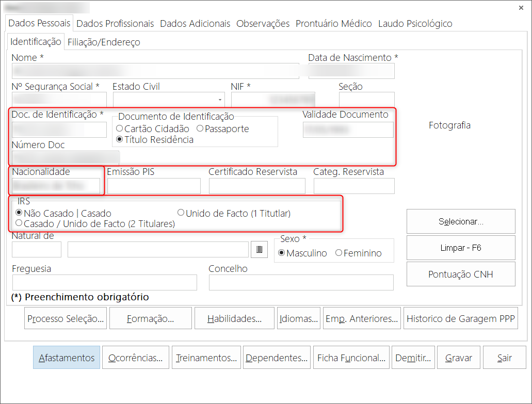Click the Selecionar... photo button

(461, 221)
